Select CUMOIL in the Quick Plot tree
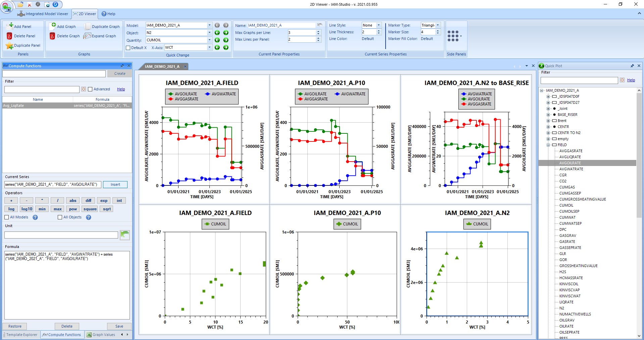Screen dimensions: 644x340 click(566, 205)
